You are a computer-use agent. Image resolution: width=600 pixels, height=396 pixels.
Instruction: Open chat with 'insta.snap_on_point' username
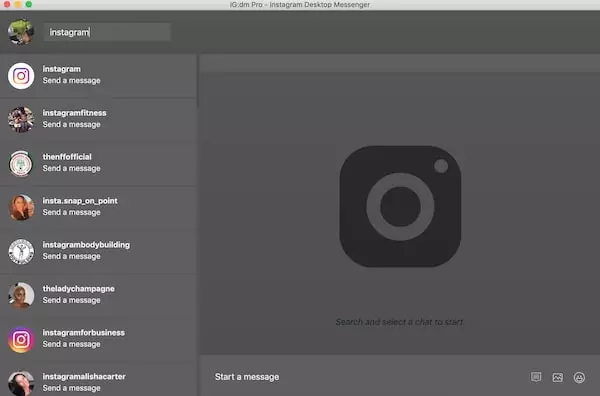[80, 201]
